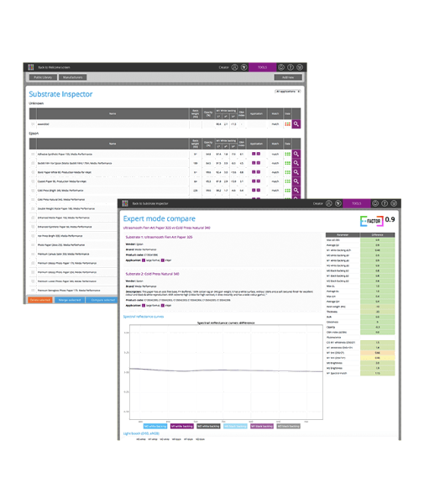Screen dimensions: 424x504
Task: Toggle the M1 black backing legend swatch
Action: point(262,426)
